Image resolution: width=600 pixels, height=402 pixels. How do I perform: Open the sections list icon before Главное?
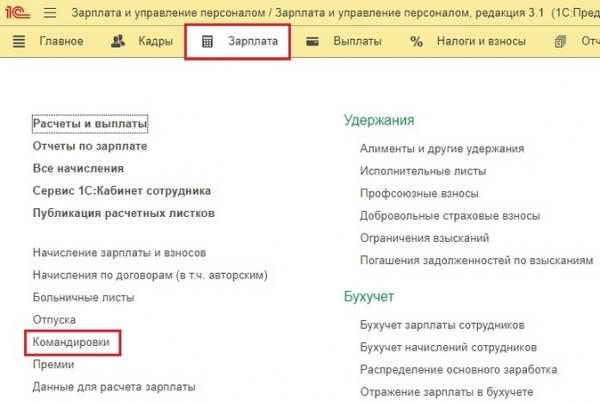(x=19, y=41)
